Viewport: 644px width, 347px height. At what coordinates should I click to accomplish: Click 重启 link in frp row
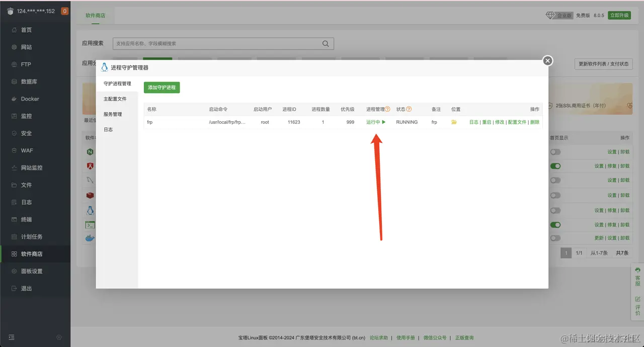(487, 122)
